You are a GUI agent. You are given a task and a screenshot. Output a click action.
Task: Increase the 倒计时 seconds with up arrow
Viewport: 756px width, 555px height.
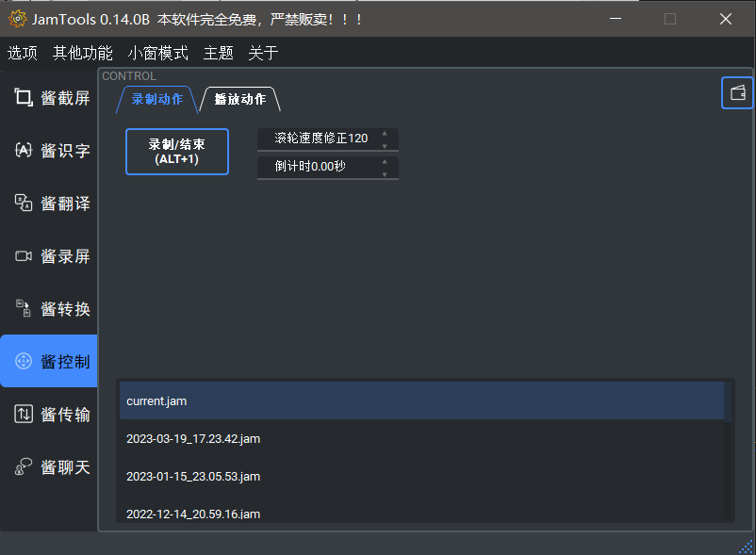pos(385,162)
